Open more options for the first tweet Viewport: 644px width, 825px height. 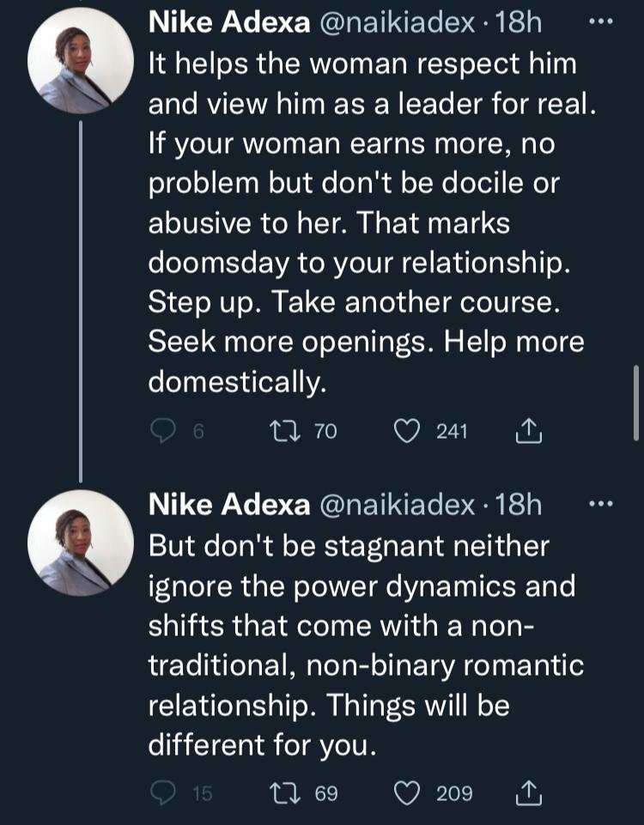point(601,22)
